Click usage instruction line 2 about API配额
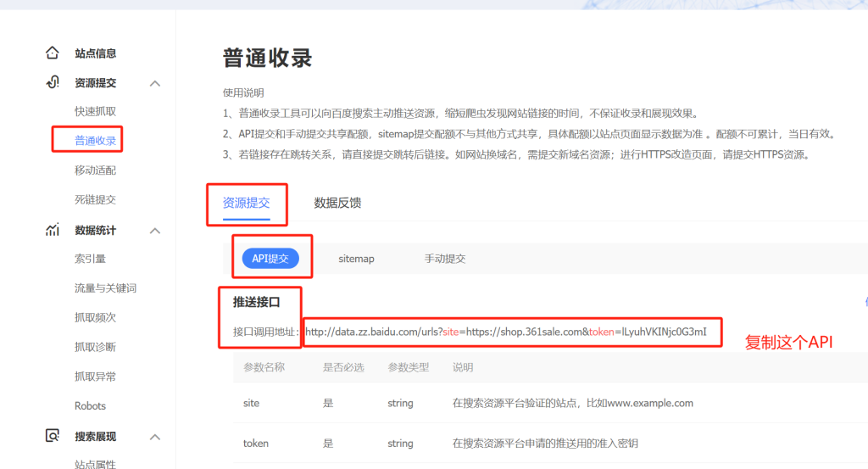The height and width of the screenshot is (469, 868). point(529,134)
